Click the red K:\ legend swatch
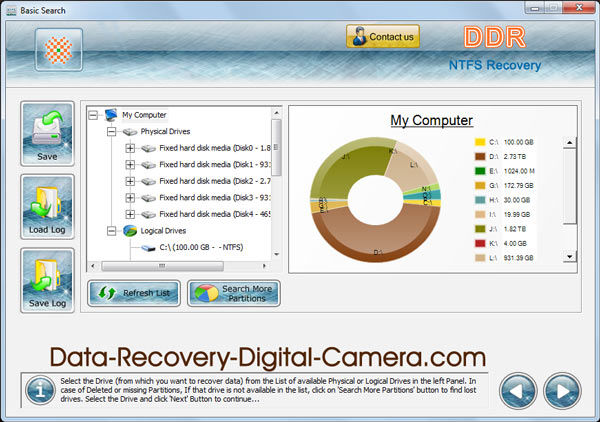 [x=480, y=243]
